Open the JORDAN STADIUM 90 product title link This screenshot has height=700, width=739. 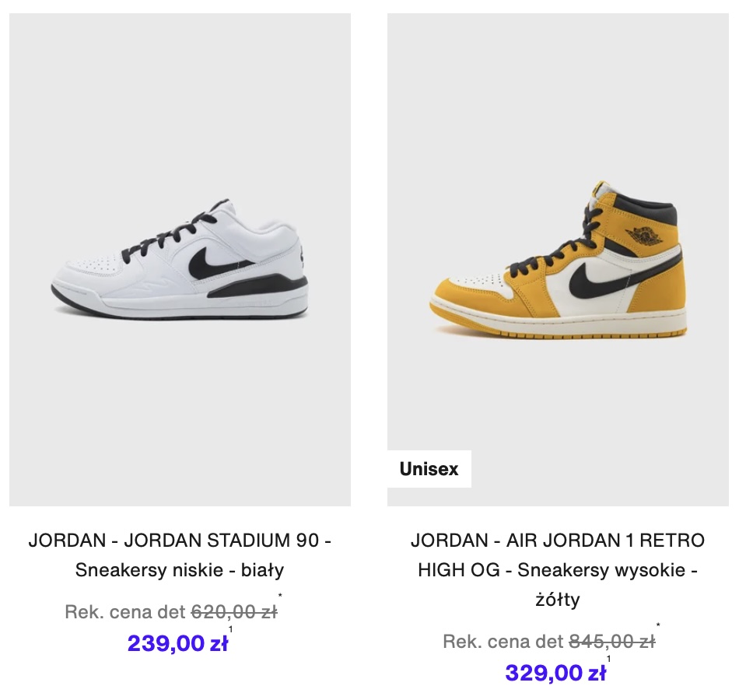pos(180,555)
